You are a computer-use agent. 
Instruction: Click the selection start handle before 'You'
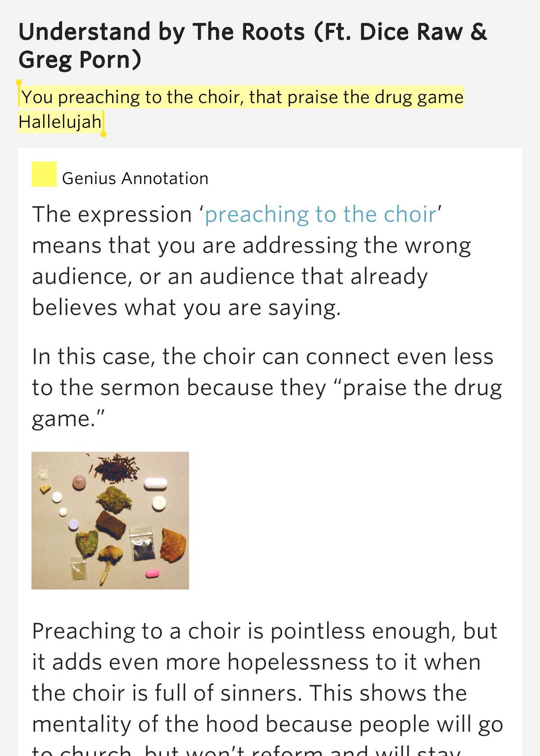tap(19, 84)
